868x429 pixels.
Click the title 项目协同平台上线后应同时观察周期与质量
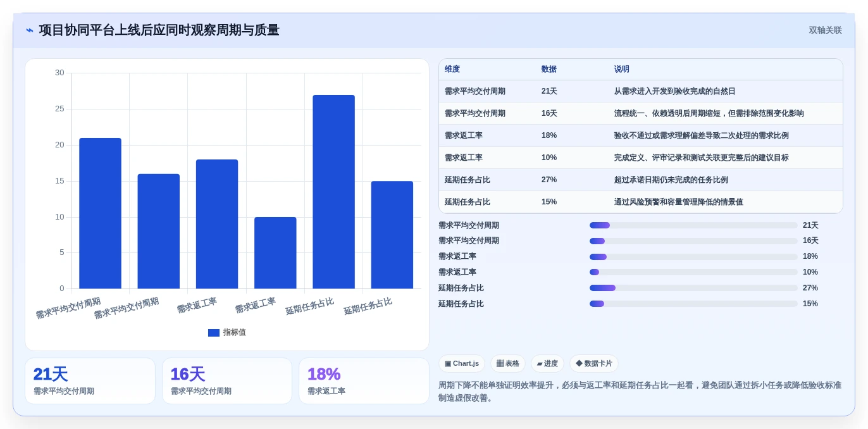pyautogui.click(x=159, y=30)
